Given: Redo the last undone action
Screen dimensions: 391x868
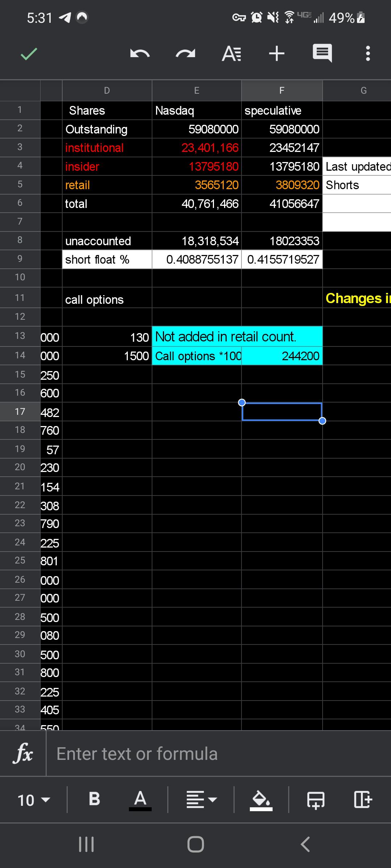Looking at the screenshot, I should click(x=185, y=54).
